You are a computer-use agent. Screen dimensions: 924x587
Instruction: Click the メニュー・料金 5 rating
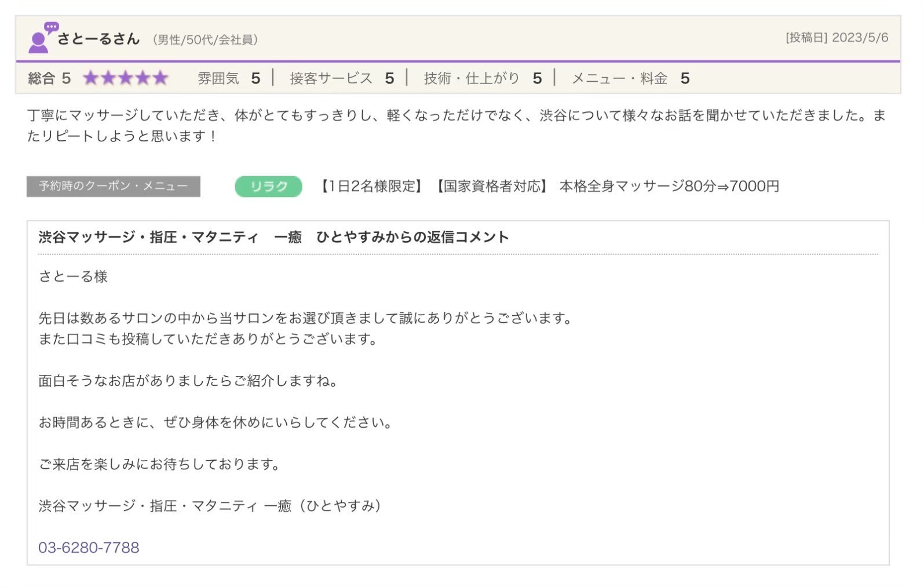point(631,78)
